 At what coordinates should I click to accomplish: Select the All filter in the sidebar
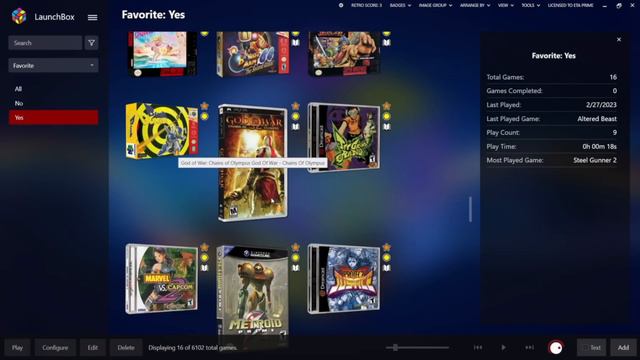53,89
